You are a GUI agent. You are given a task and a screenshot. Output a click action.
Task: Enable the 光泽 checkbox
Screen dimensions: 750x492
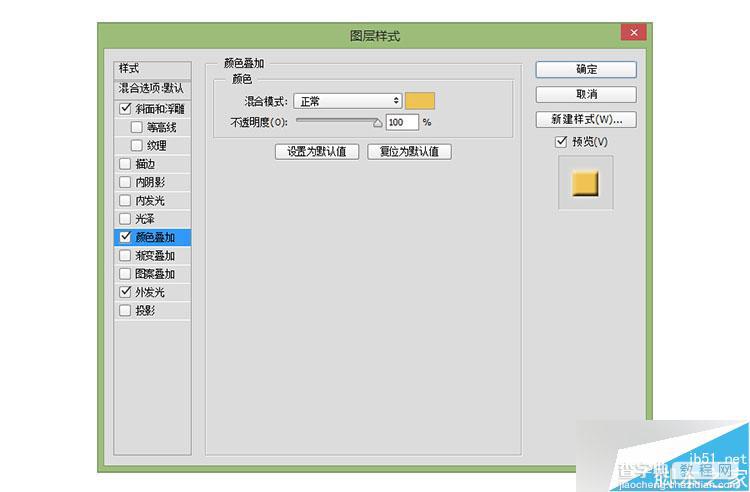(x=125, y=219)
